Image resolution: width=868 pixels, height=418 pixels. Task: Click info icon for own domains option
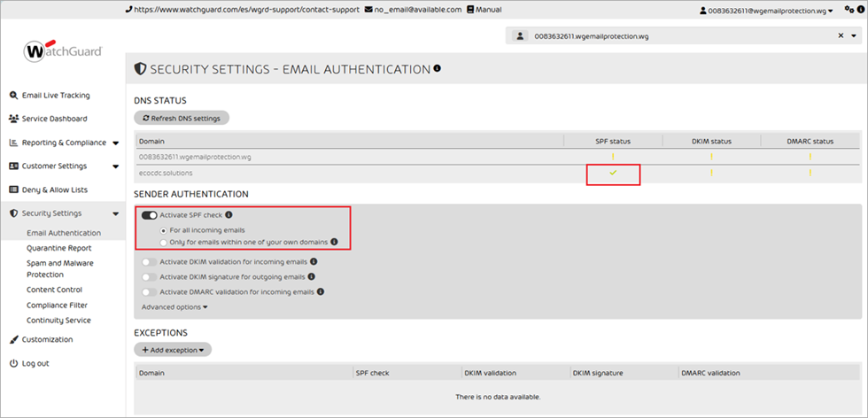[x=335, y=242]
